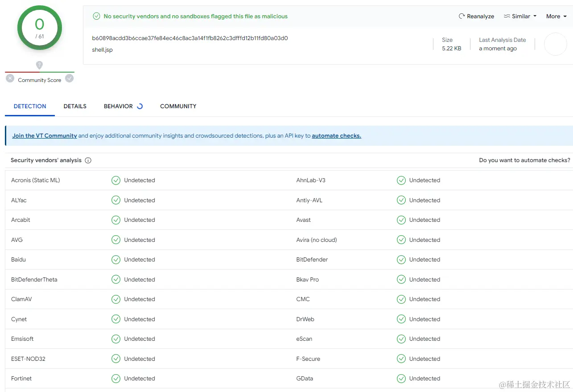The height and width of the screenshot is (392, 573).
Task: Switch to the DETAILS tab
Action: (x=75, y=106)
